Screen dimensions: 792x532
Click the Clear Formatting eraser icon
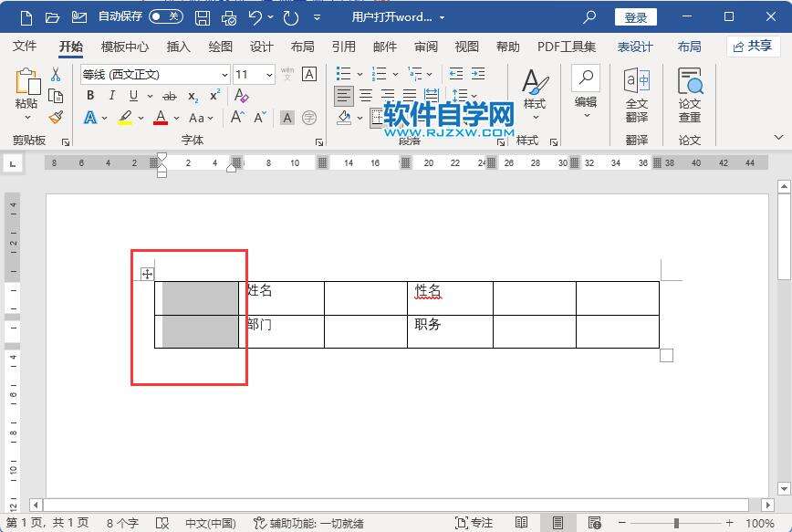point(242,96)
